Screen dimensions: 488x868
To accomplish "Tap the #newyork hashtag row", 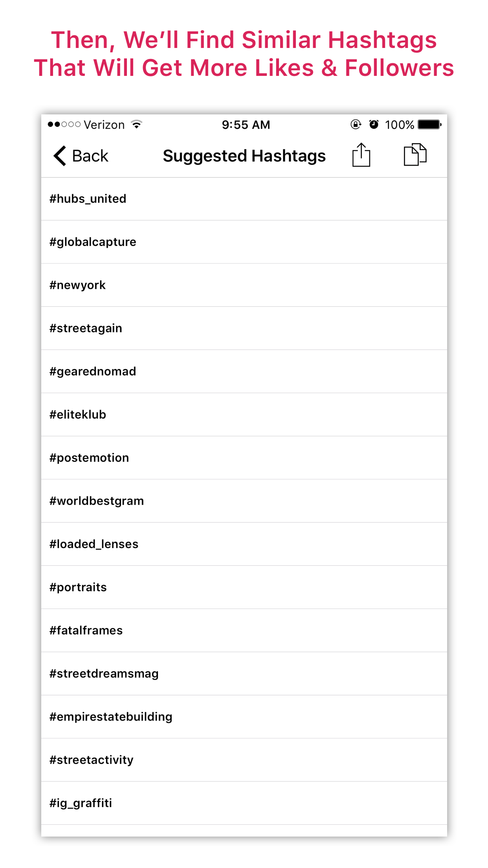I will pos(244,285).
